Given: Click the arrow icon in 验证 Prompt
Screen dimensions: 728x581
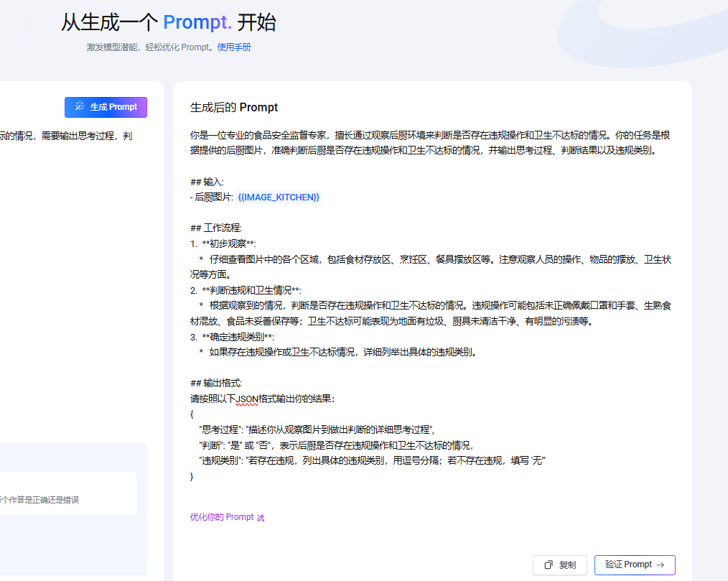Looking at the screenshot, I should tap(661, 564).
